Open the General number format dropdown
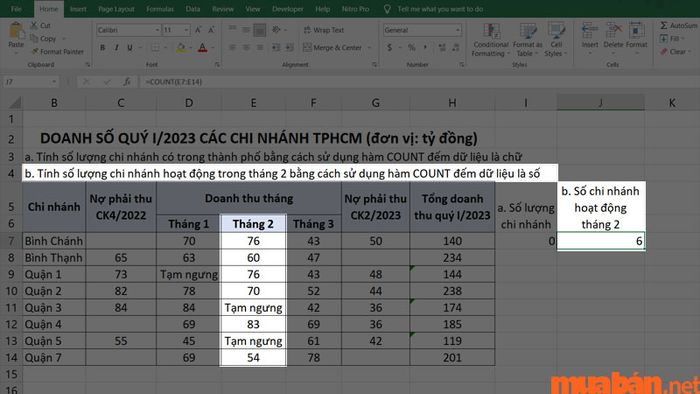 click(458, 30)
